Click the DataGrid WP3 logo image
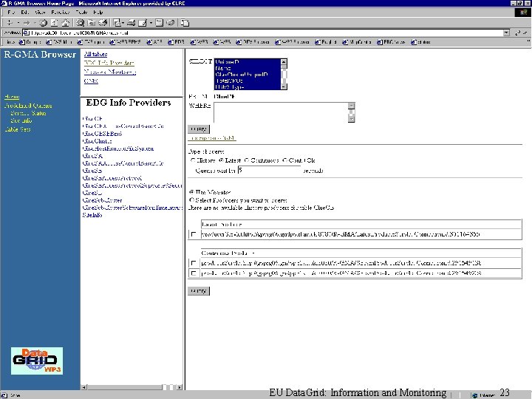The image size is (532, 399). coord(37,361)
